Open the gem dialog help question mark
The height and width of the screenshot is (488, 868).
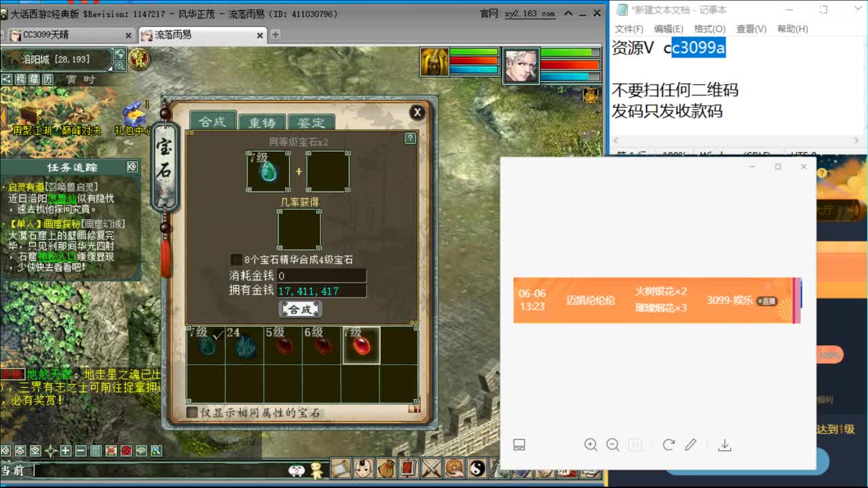(410, 138)
